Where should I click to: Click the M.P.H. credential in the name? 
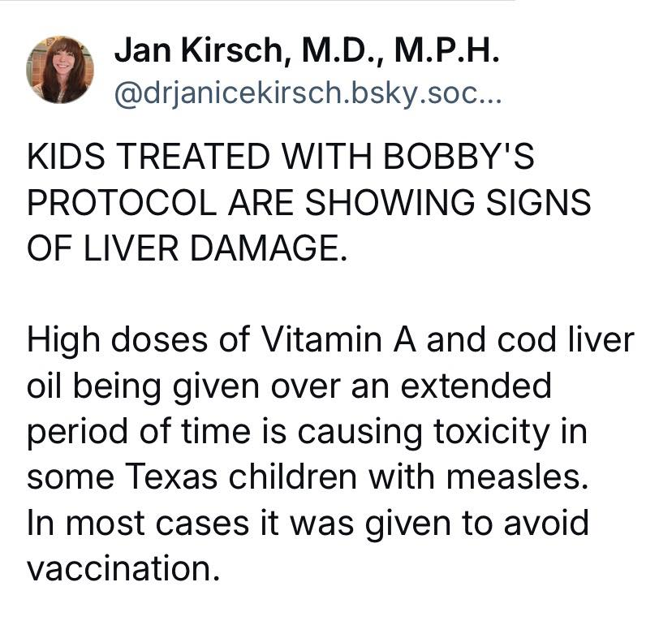[447, 51]
